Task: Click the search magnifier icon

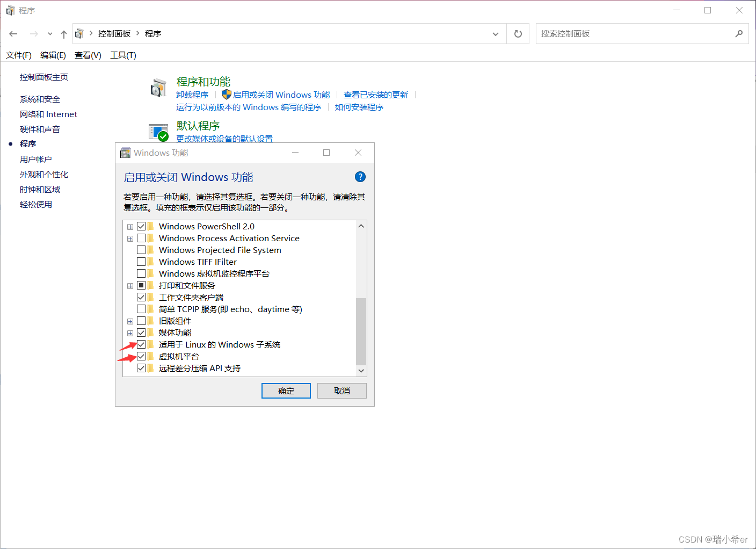Action: pos(739,33)
